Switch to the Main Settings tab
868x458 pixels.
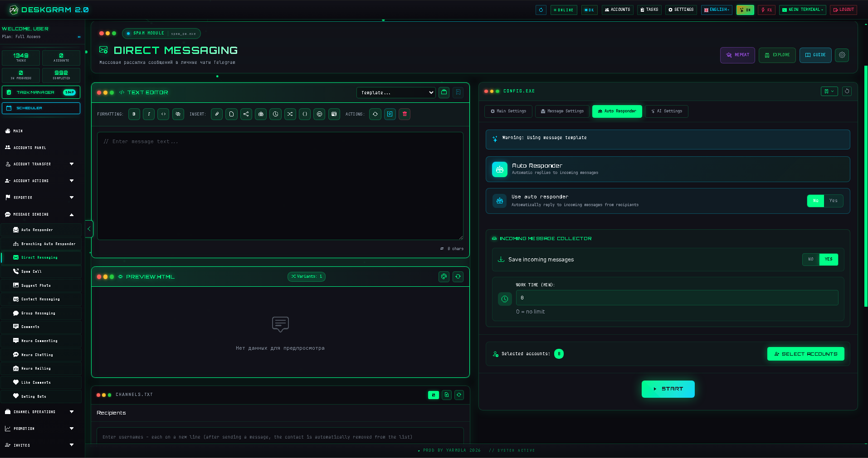pos(508,111)
